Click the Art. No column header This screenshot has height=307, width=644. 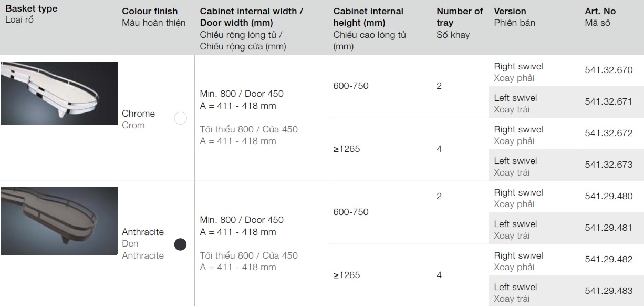(600, 11)
